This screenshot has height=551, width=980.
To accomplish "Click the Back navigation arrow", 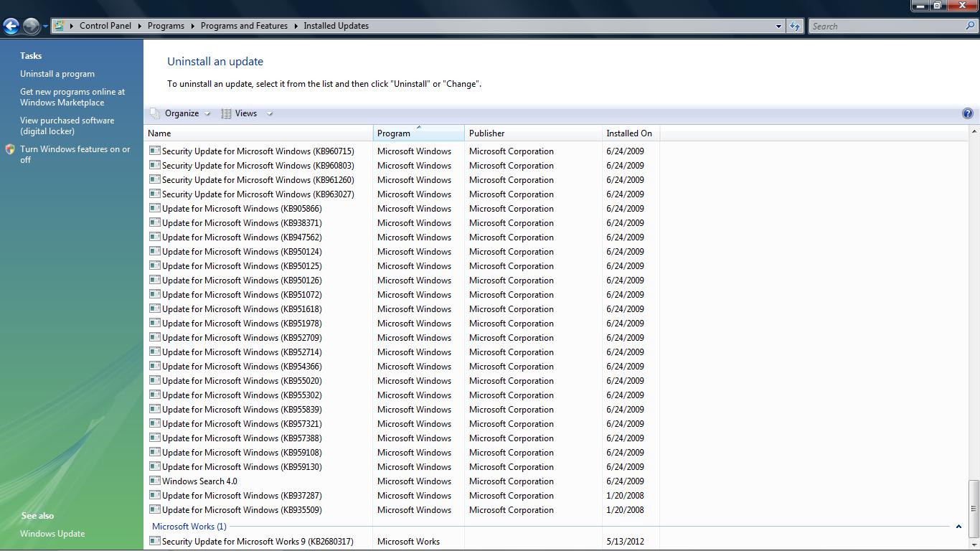I will coord(11,27).
